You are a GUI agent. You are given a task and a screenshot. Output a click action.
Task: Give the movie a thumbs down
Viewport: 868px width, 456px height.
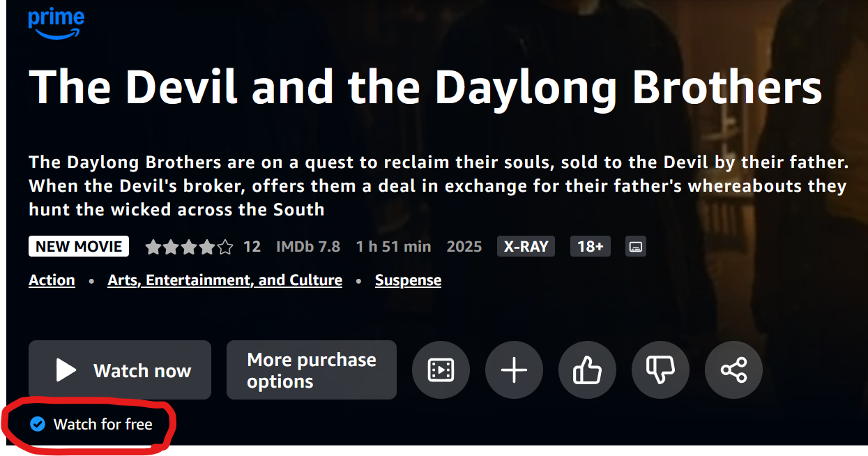click(660, 370)
